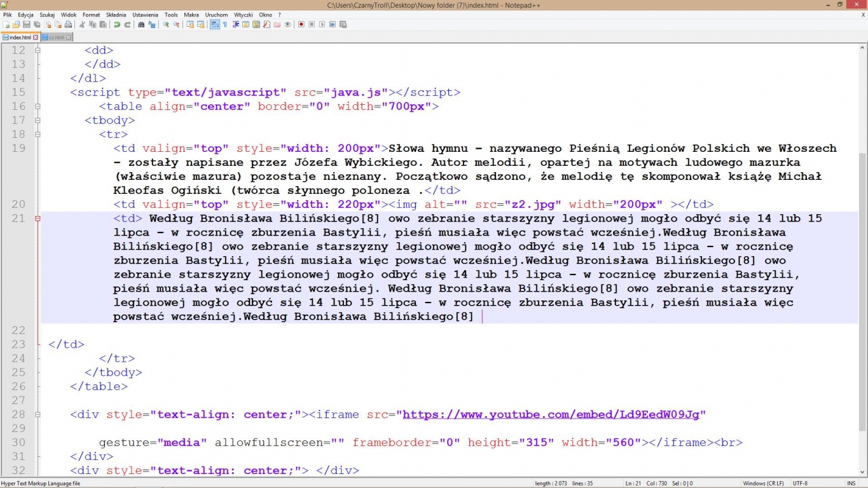Click the Copy toolbar icon

[93, 25]
